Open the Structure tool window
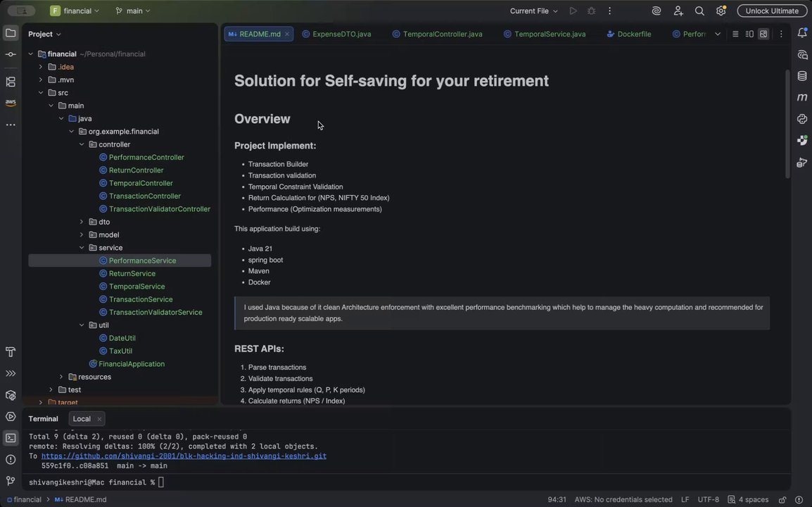Viewport: 812px width, 507px height. pyautogui.click(x=11, y=82)
